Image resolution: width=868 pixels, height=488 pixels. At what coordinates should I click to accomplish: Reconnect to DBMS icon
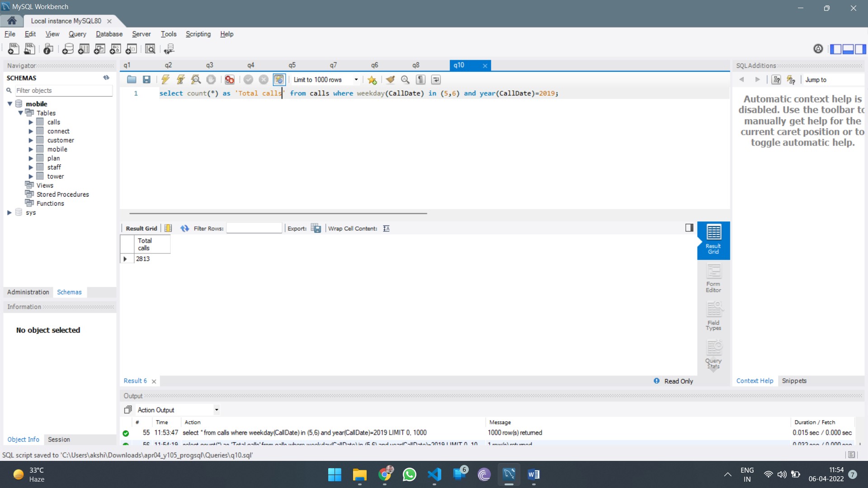coord(169,49)
